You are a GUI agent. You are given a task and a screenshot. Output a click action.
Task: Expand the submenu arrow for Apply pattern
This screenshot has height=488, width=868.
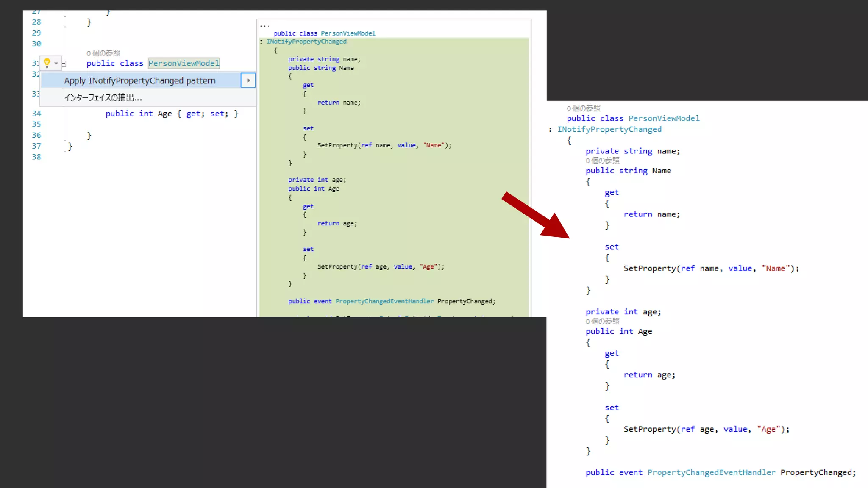(x=248, y=80)
